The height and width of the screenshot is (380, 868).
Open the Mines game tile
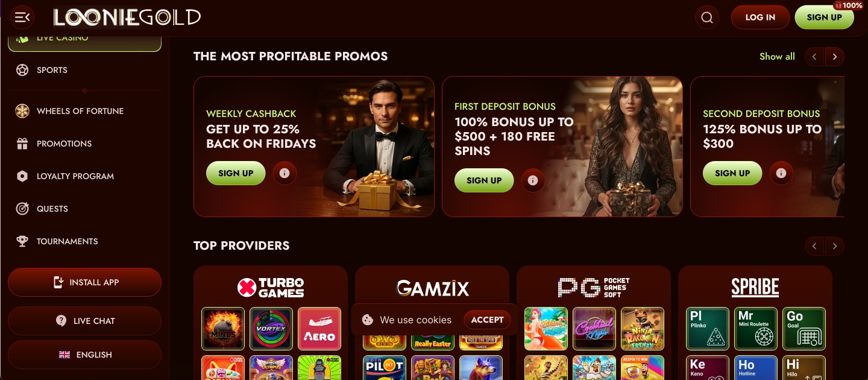pos(223,329)
